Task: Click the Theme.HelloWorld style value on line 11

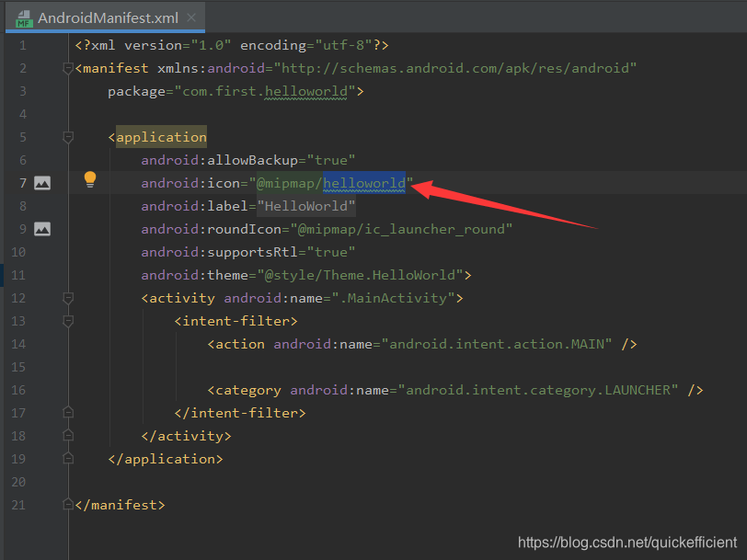Action: click(x=386, y=275)
